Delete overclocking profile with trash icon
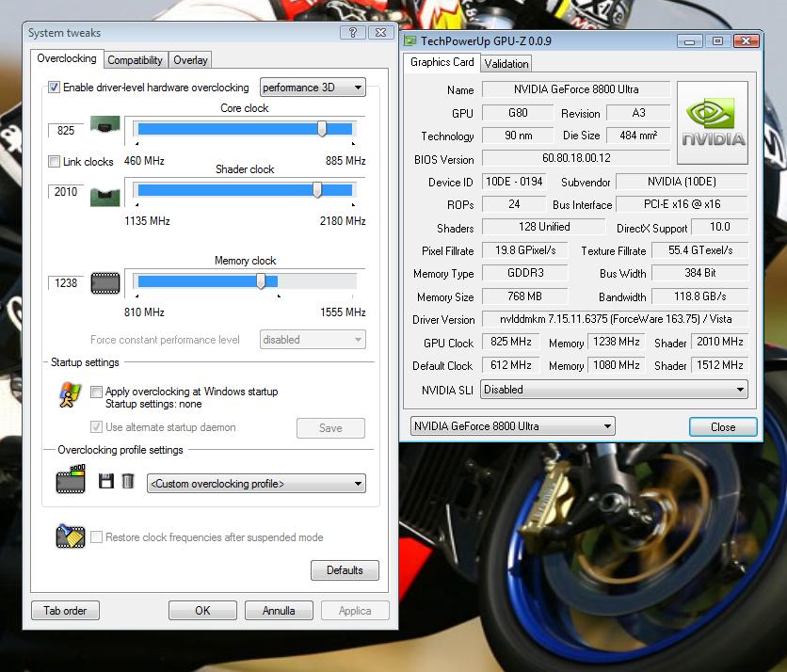Viewport: 787px width, 672px height. coord(128,481)
